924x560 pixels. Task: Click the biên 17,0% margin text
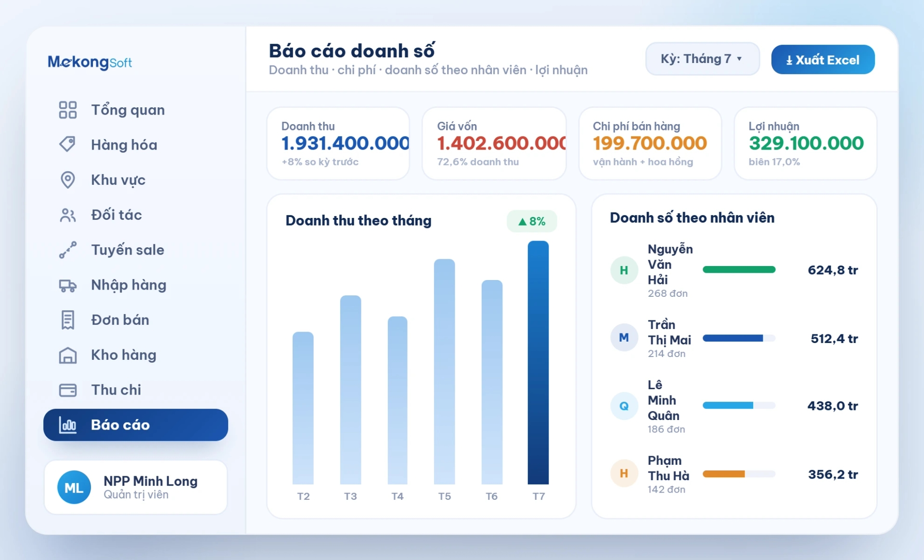pos(774,162)
